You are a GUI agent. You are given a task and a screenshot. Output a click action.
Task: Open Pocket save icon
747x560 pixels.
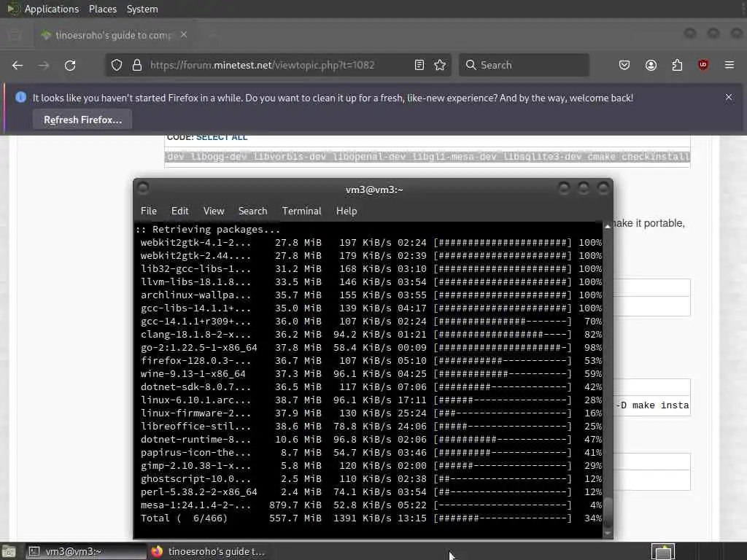[624, 65]
